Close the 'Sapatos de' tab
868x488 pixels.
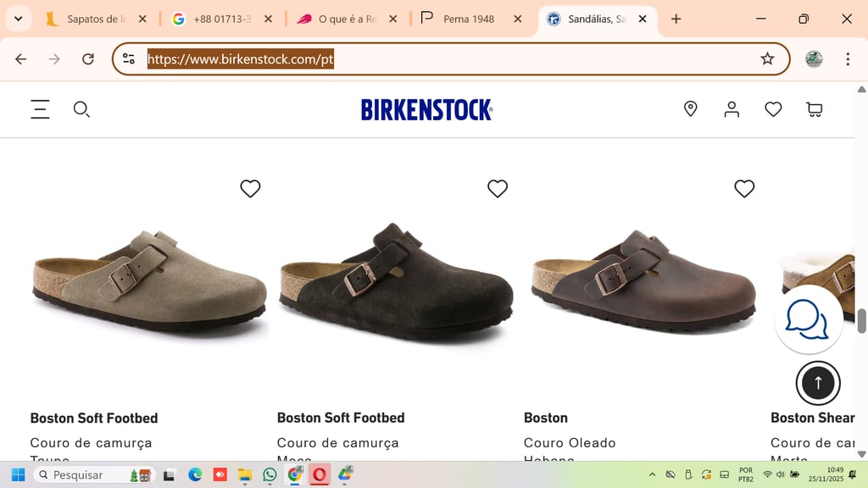pyautogui.click(x=142, y=19)
